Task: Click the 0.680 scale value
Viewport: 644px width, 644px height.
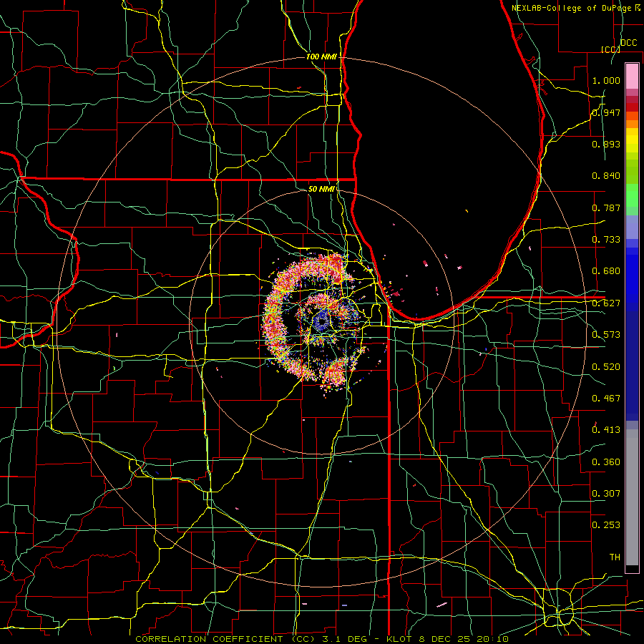Action: click(x=606, y=271)
